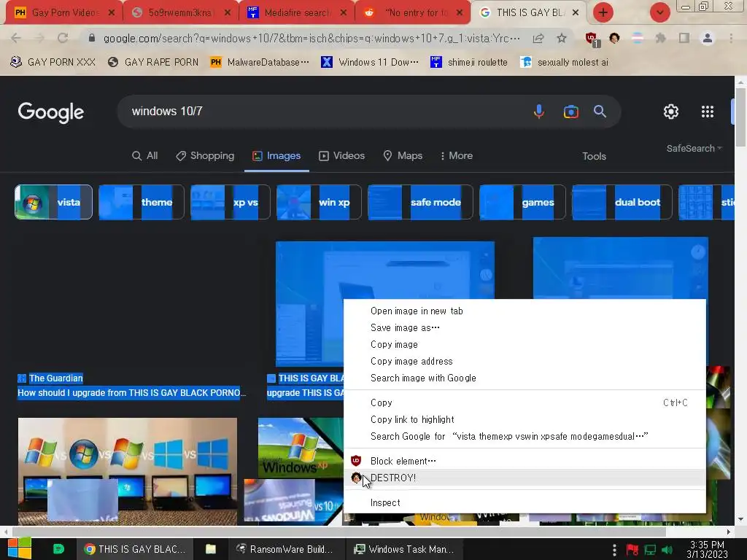This screenshot has width=747, height=560.
Task: Click the Google logo
Action: click(51, 112)
